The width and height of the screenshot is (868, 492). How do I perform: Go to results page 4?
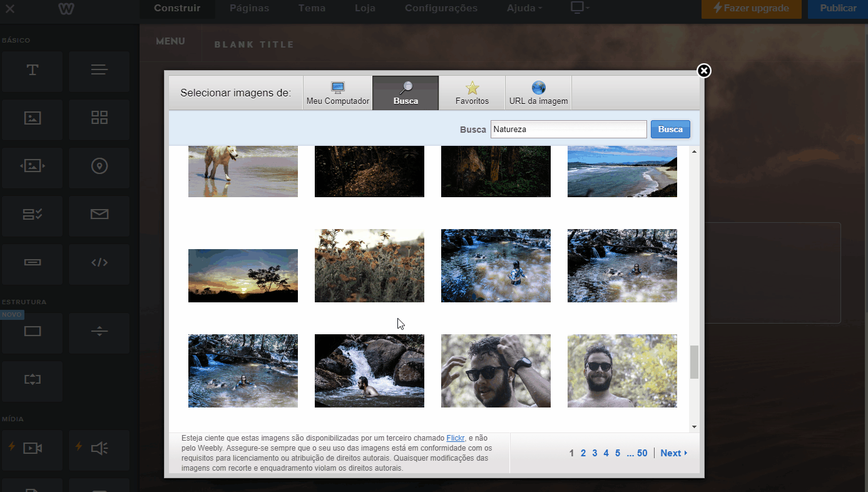pyautogui.click(x=606, y=453)
